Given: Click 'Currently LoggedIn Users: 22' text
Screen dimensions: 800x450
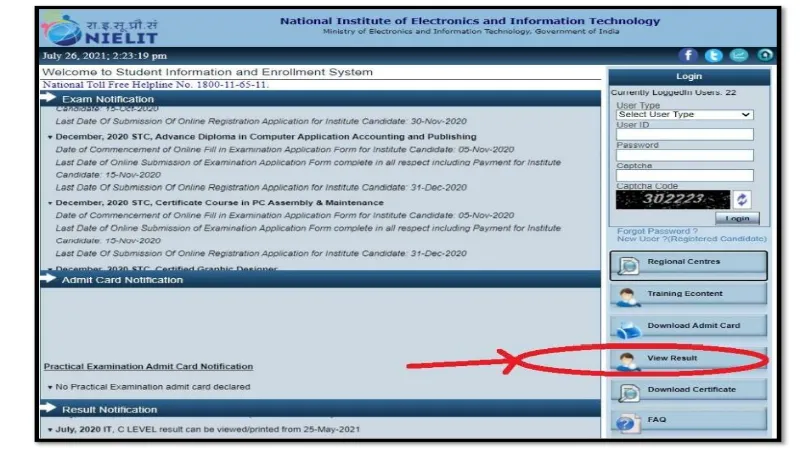Looking at the screenshot, I should click(x=673, y=92).
